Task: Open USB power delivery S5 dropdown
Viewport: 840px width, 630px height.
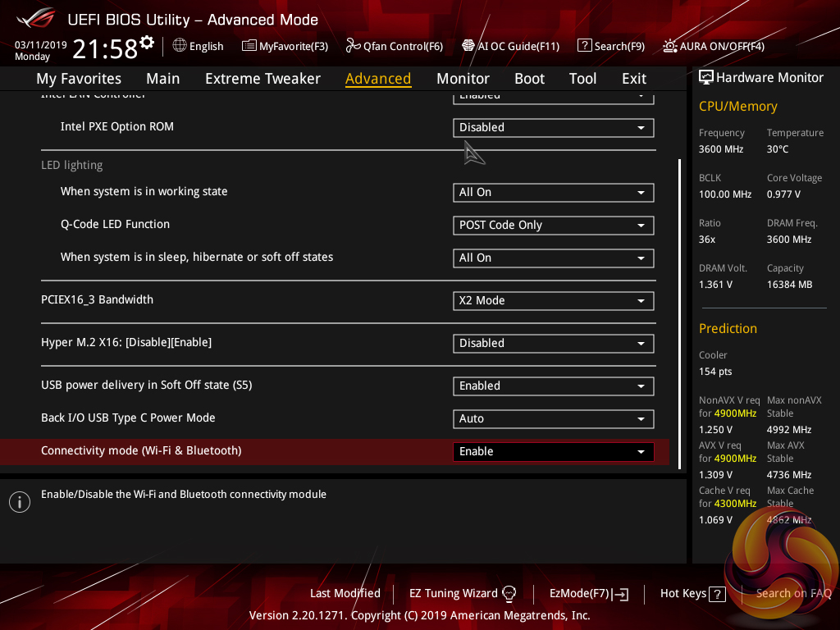Action: [x=554, y=386]
